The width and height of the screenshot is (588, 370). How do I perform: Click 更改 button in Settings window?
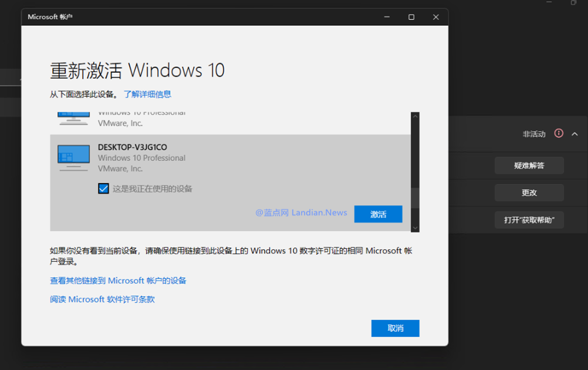coord(529,193)
